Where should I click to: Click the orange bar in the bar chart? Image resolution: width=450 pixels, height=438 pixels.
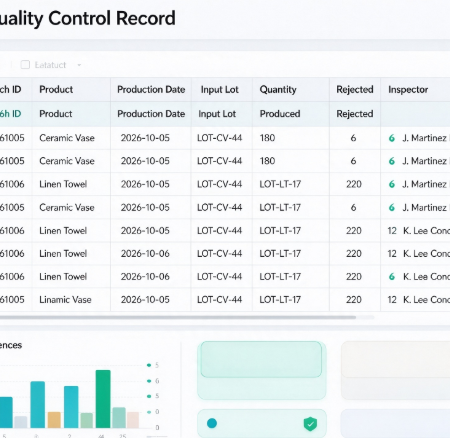coord(54,420)
